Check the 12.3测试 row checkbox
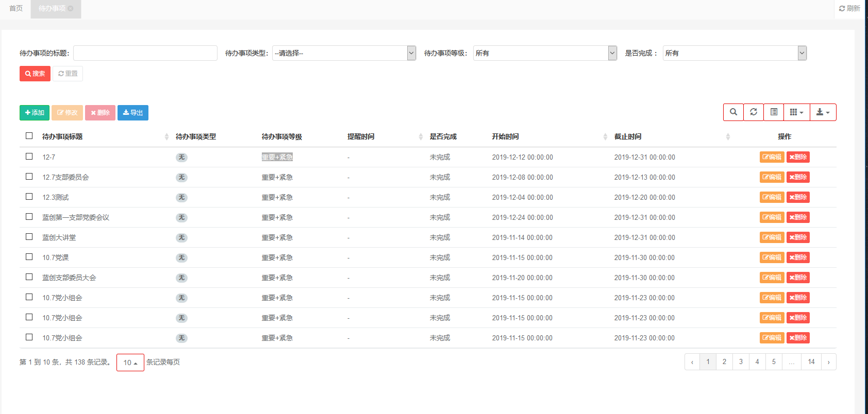Image resolution: width=868 pixels, height=414 pixels. coord(29,197)
